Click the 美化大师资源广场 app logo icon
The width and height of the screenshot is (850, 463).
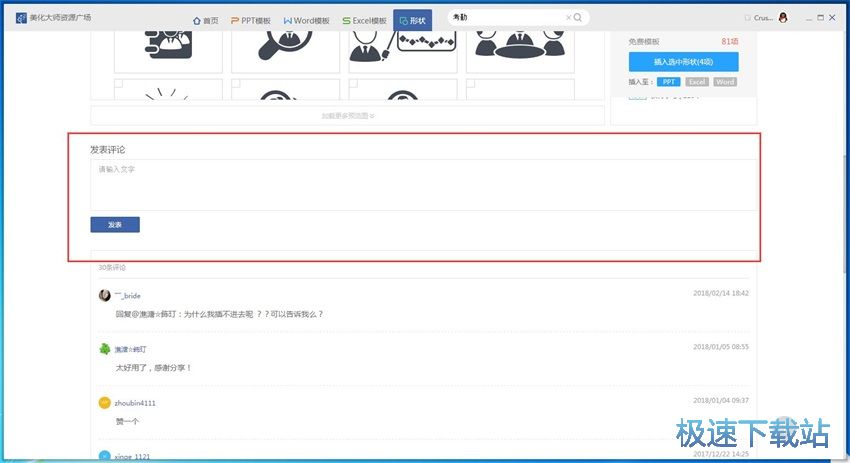coord(21,18)
